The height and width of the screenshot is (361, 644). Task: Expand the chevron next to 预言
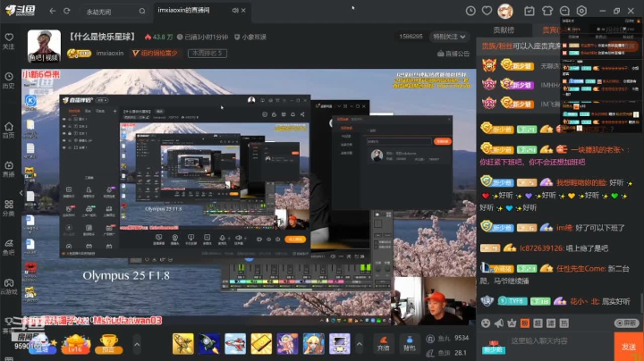click(x=137, y=345)
